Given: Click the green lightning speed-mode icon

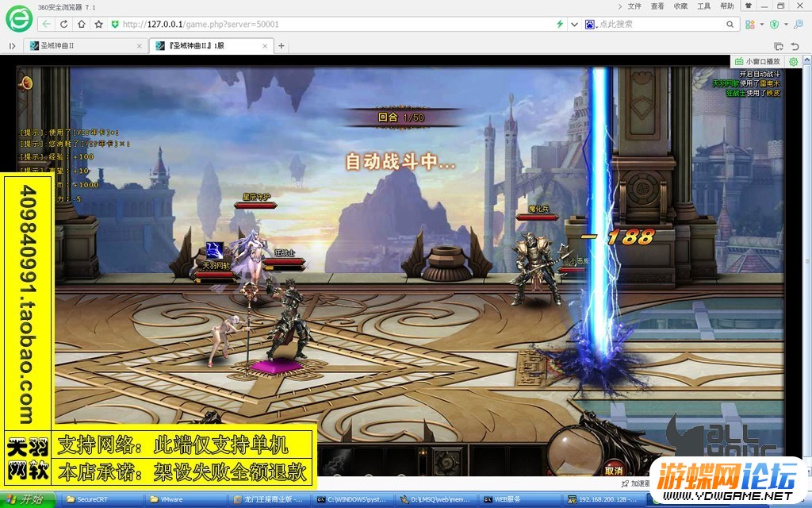Looking at the screenshot, I should click(560, 25).
